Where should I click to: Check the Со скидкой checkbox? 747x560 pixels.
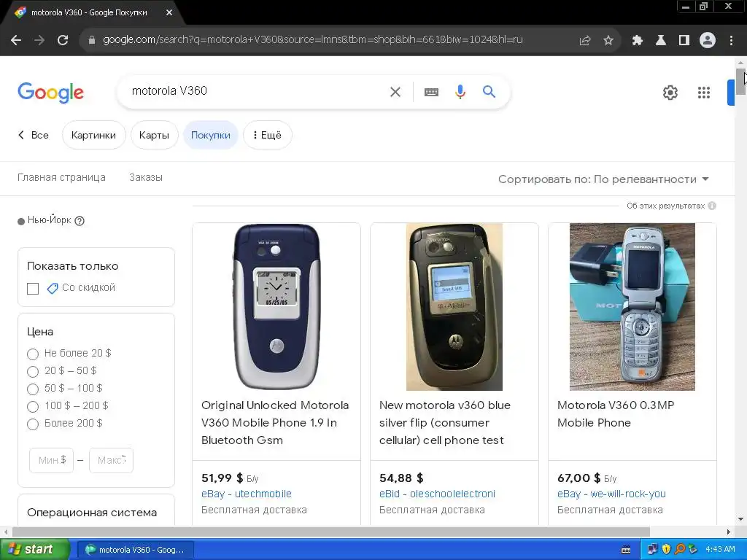33,289
